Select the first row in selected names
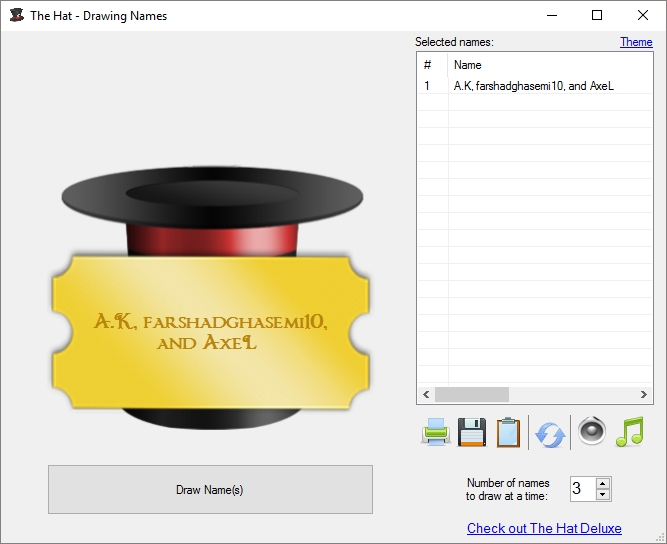 (x=532, y=86)
